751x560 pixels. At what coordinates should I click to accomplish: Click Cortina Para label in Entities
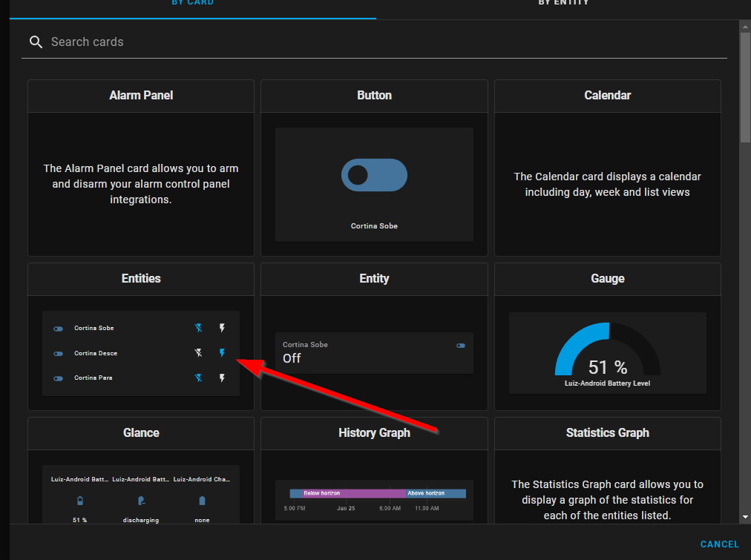[94, 378]
